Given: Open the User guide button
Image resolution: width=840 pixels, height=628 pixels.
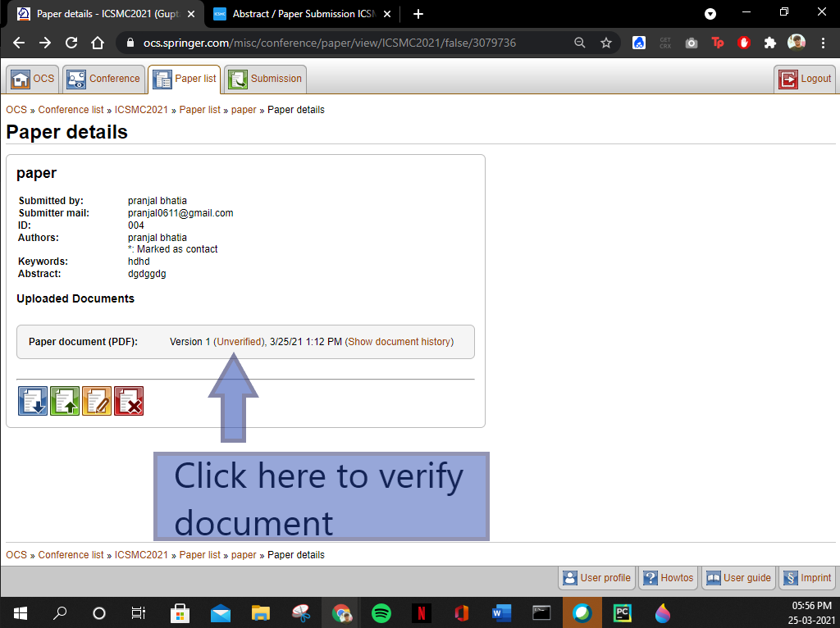Looking at the screenshot, I should (x=737, y=578).
